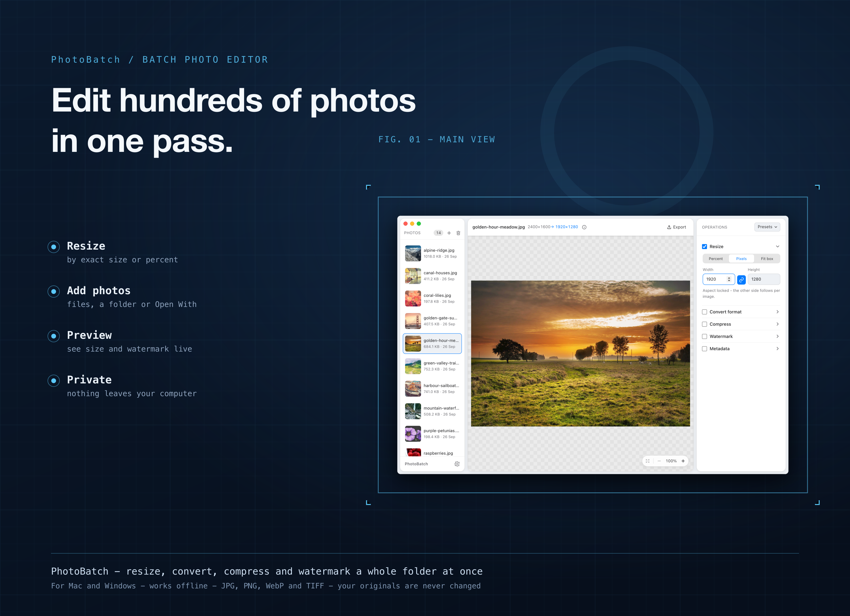Click the Export button
Screen dimensions: 850x616
coord(677,227)
